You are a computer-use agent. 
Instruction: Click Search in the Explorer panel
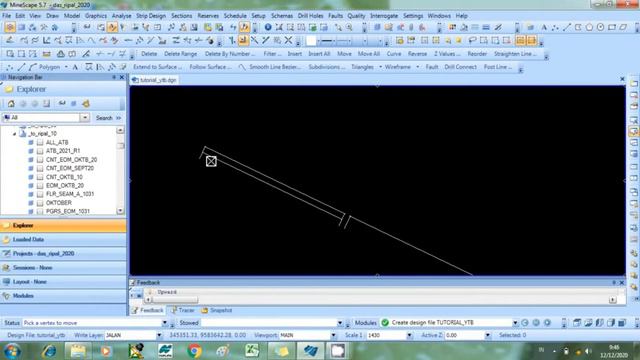pos(104,118)
